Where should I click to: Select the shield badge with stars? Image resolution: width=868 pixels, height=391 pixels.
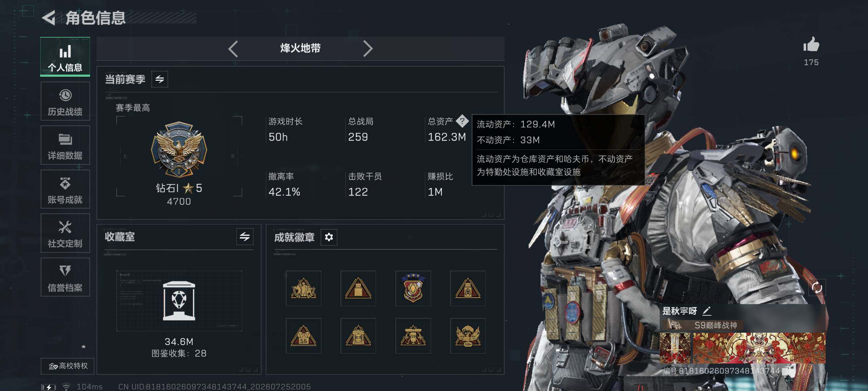413,288
